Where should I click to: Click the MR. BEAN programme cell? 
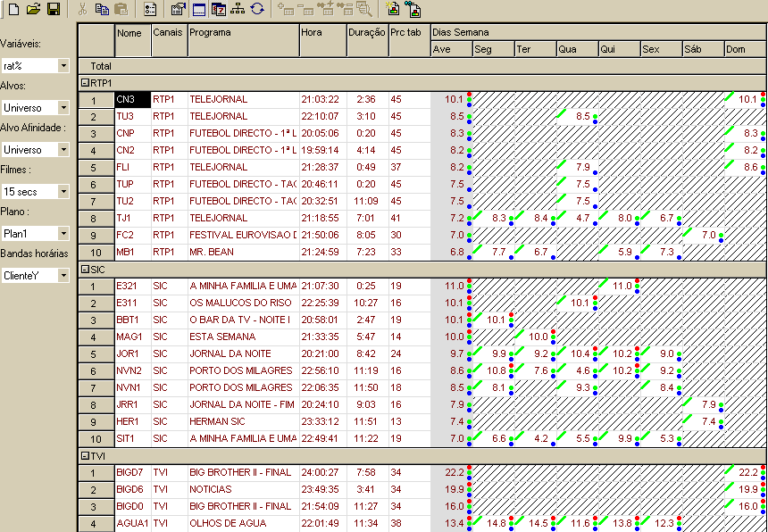point(244,252)
